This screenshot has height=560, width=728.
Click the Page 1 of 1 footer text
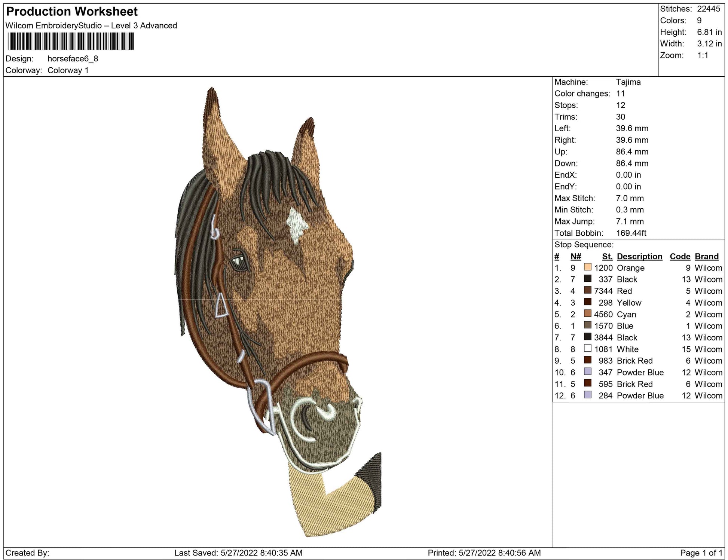[701, 553]
